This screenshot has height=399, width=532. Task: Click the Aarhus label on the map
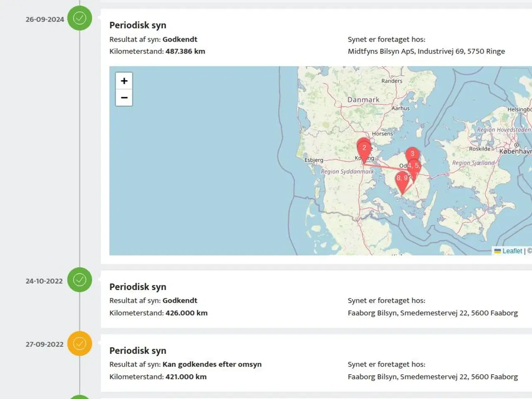[x=401, y=108]
